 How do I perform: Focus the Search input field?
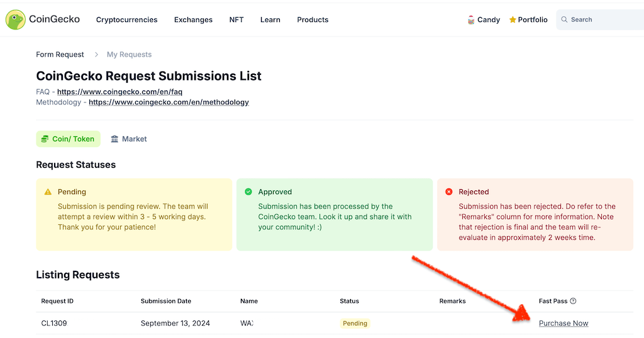click(600, 19)
